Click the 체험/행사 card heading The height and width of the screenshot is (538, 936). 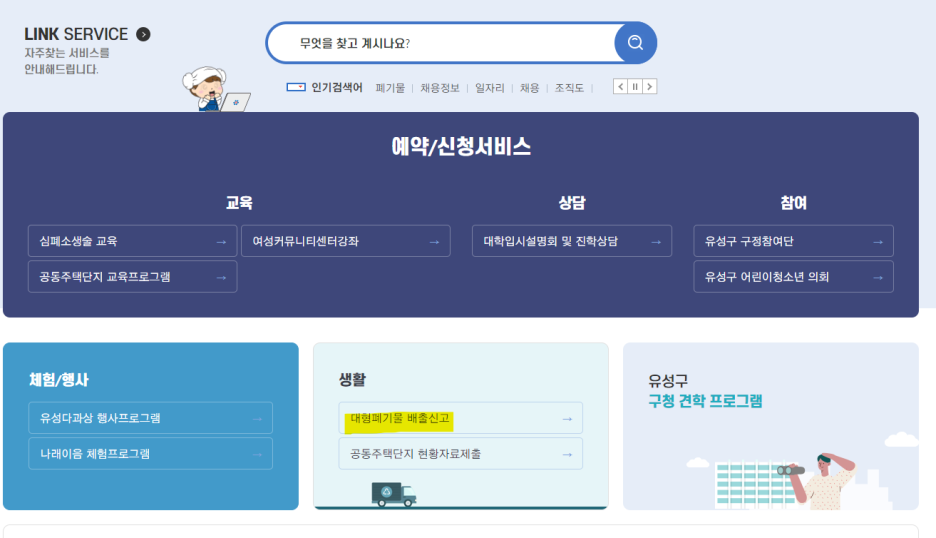click(x=59, y=380)
